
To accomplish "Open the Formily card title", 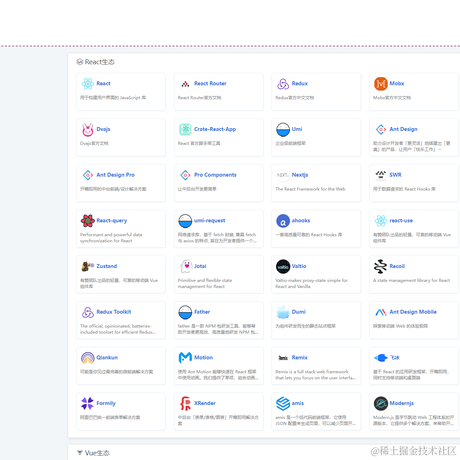I will pos(106,403).
